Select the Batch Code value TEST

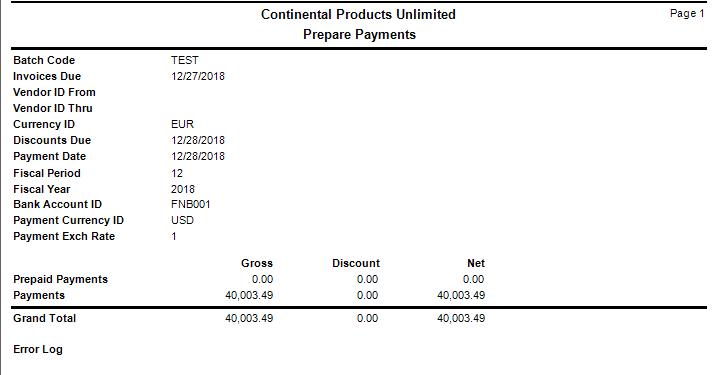point(185,60)
